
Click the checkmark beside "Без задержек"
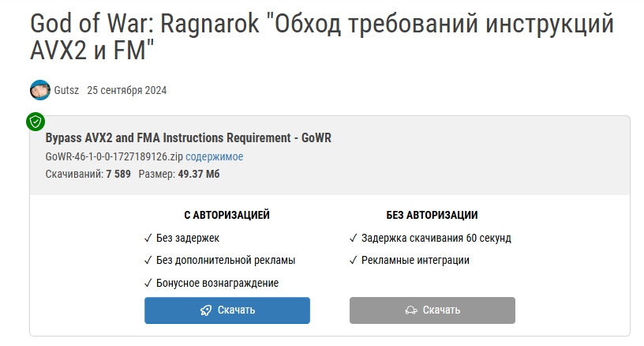(148, 237)
